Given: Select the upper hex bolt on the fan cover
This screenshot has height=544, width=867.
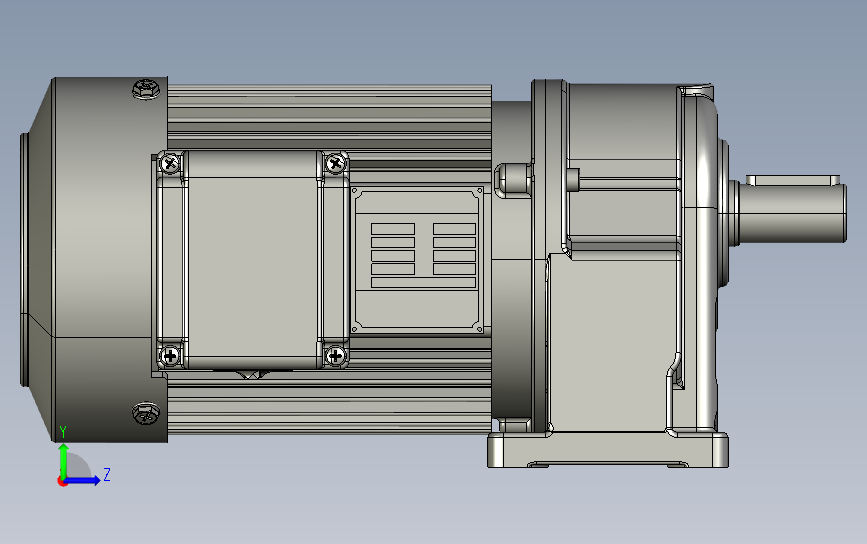Looking at the screenshot, I should [x=147, y=89].
